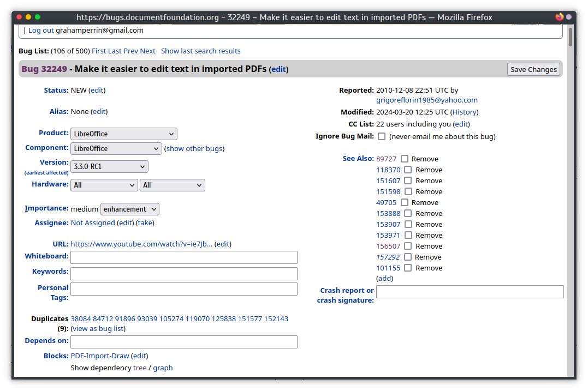Image resolution: width=588 pixels, height=391 pixels.
Task: Tick the Ignore Bug Mail checkbox
Action: pyautogui.click(x=382, y=136)
